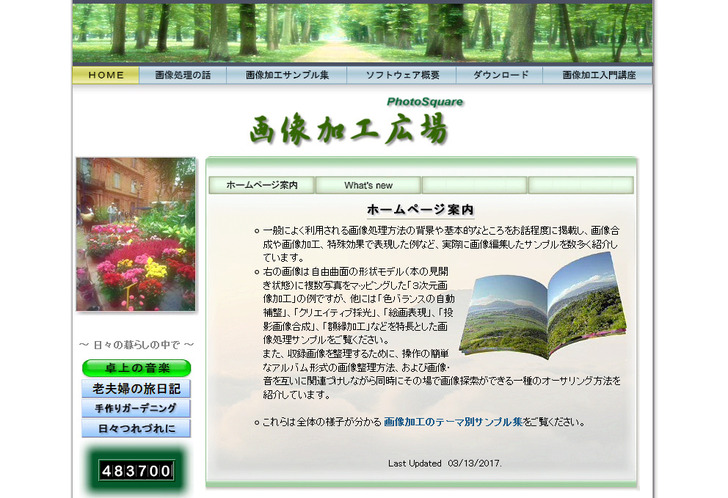Click the HOME navigation button
728x498 pixels.
click(x=105, y=75)
